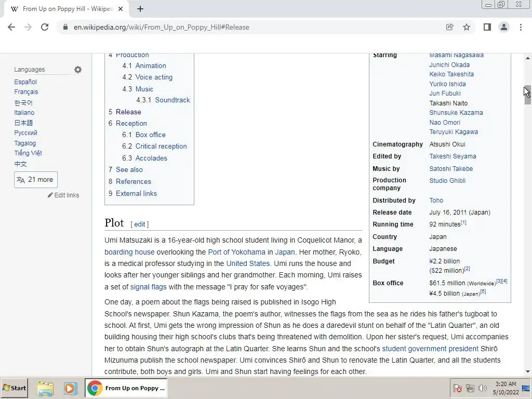Open Junichi Okada in the infobox
This screenshot has height=399, width=532.
449,65
